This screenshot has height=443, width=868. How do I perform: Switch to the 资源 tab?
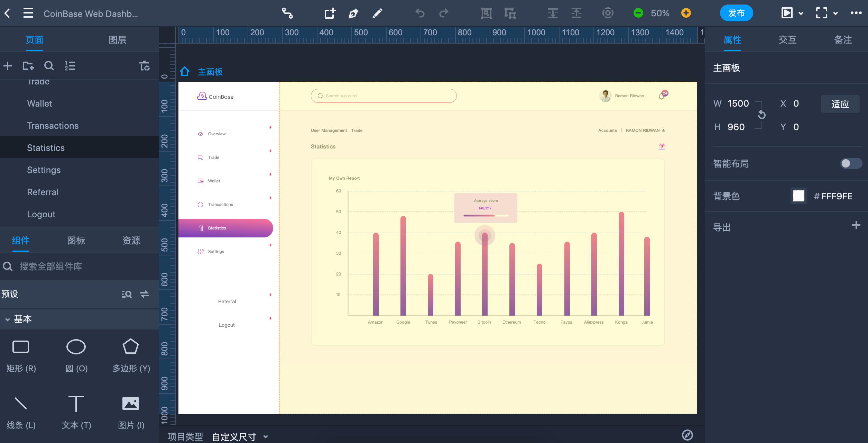[131, 241]
